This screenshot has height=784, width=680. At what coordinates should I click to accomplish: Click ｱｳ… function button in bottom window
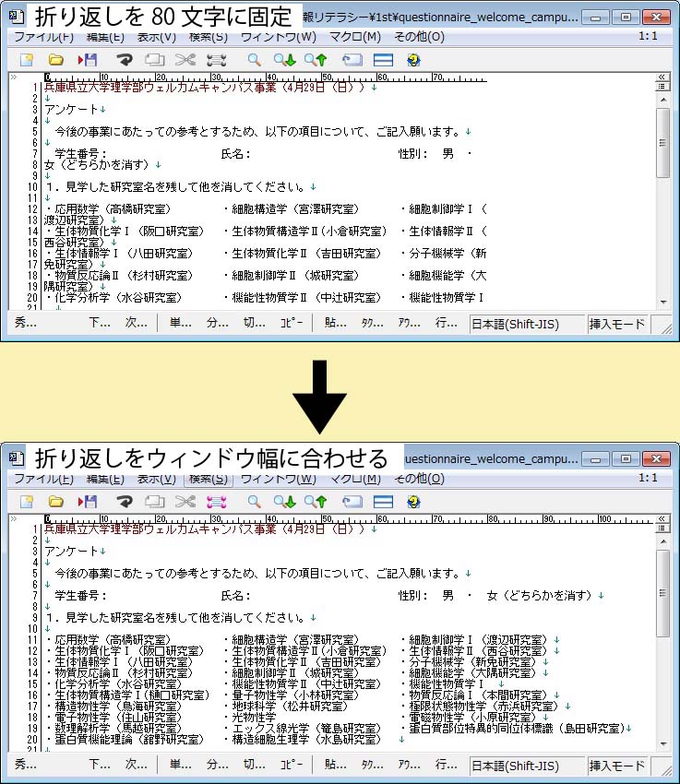pyautogui.click(x=409, y=764)
